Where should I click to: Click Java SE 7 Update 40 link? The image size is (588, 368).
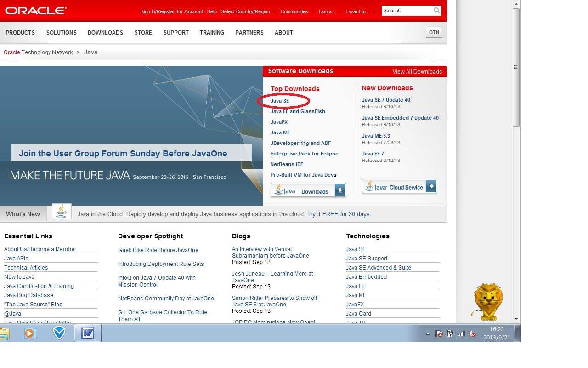[386, 100]
